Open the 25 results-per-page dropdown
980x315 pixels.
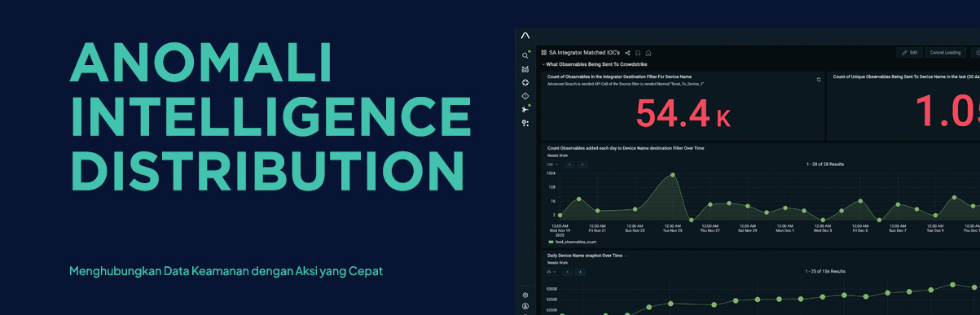coord(552,271)
